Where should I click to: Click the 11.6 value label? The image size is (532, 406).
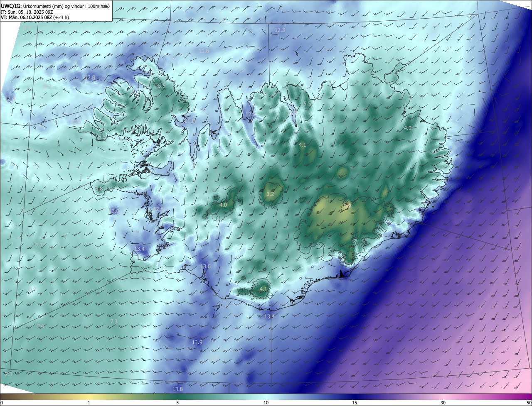click(x=204, y=51)
